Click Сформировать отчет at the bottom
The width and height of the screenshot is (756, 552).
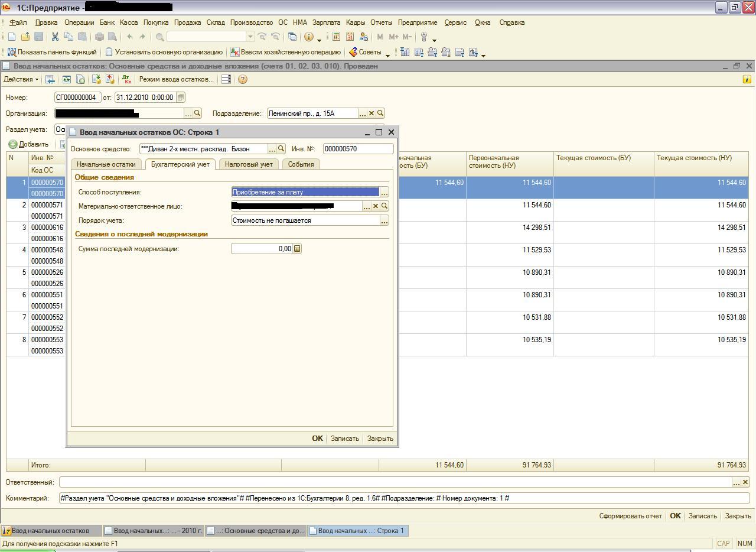click(630, 516)
